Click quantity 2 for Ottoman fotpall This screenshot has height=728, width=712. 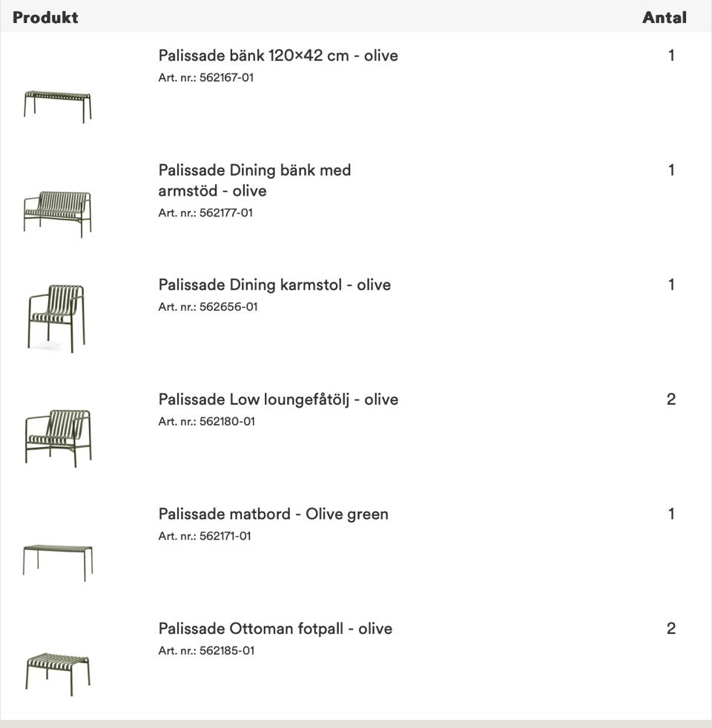point(671,629)
